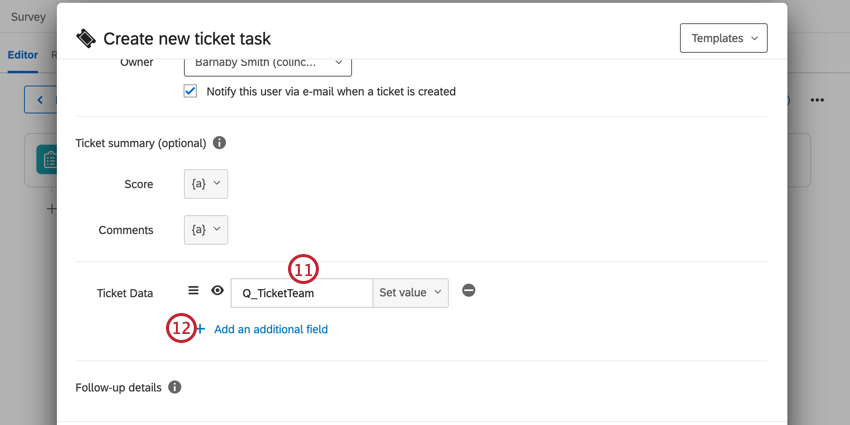850x425 pixels.
Task: Remove the Q_TicketTeam ticket data field
Action: pos(469,291)
